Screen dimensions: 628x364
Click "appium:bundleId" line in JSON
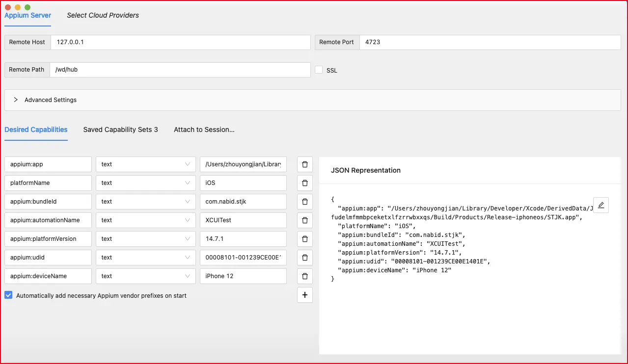(x=402, y=235)
